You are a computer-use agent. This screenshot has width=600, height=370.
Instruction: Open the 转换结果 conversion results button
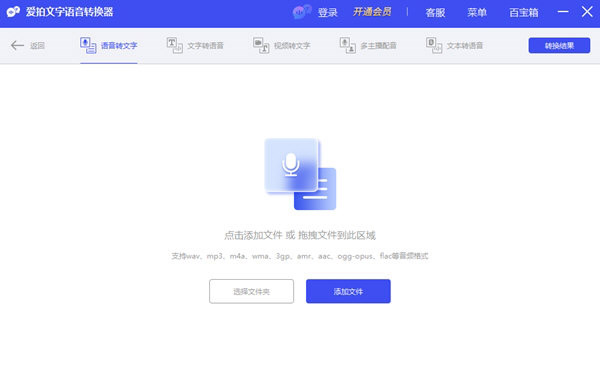tap(559, 46)
